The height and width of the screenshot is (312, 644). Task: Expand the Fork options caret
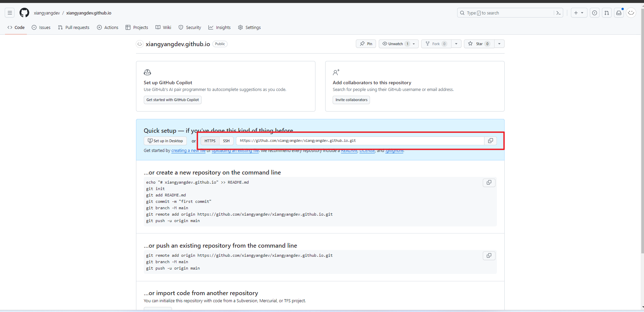tap(456, 44)
